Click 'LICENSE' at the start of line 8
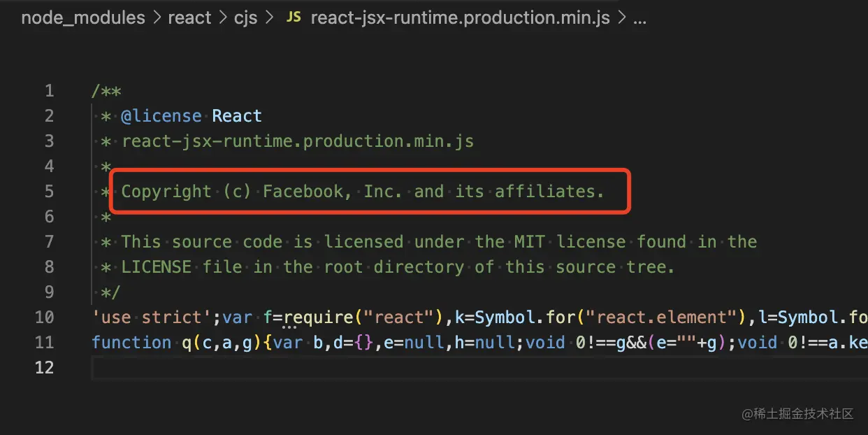Screen dimensions: 868x435 (x=157, y=267)
